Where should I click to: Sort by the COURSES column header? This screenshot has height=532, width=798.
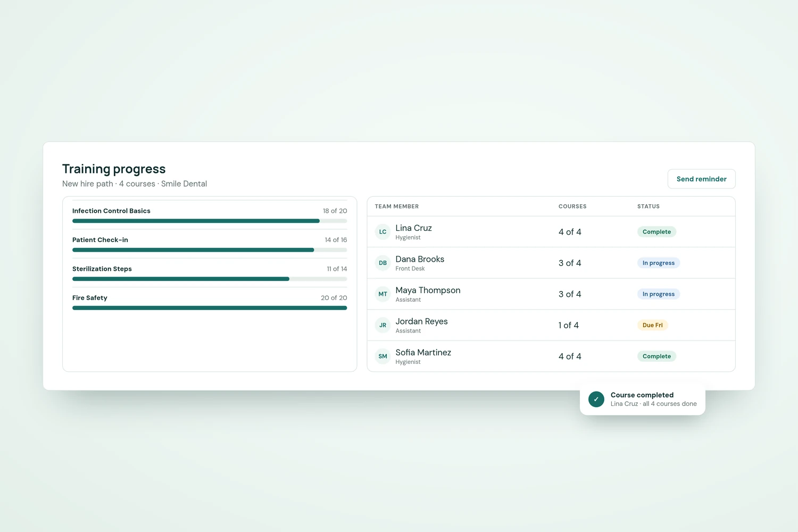pyautogui.click(x=572, y=206)
